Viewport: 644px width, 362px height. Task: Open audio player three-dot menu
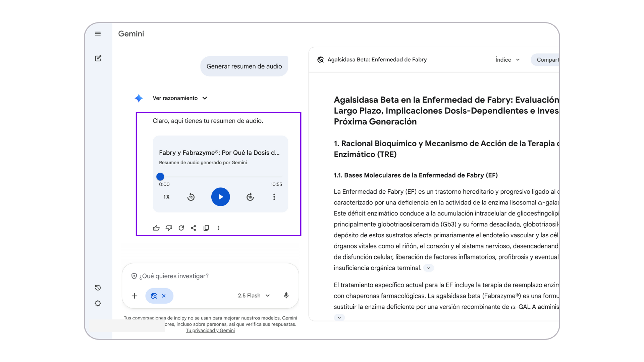pyautogui.click(x=274, y=197)
